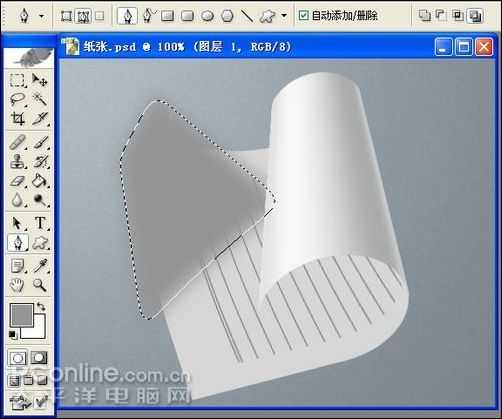Select the Eyedropper tool

coord(40,266)
